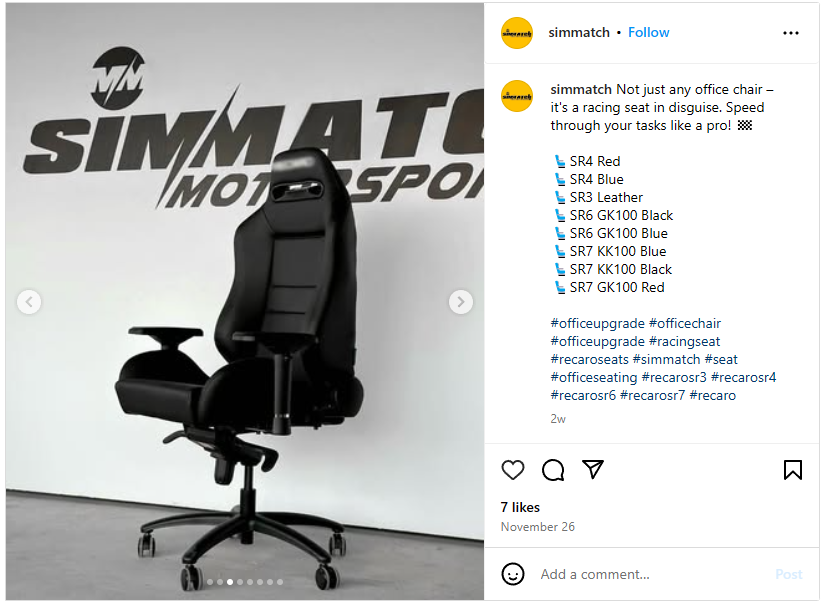Click the Post comment button
822x601 pixels.
click(x=788, y=574)
